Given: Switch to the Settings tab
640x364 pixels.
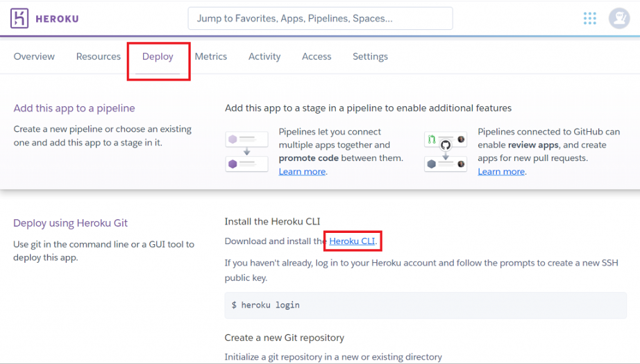Looking at the screenshot, I should [x=370, y=56].
